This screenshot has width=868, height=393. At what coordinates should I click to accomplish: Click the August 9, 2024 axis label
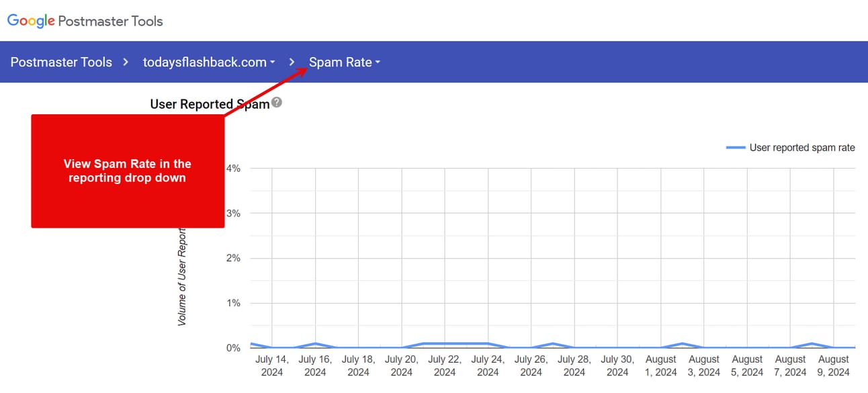click(834, 365)
